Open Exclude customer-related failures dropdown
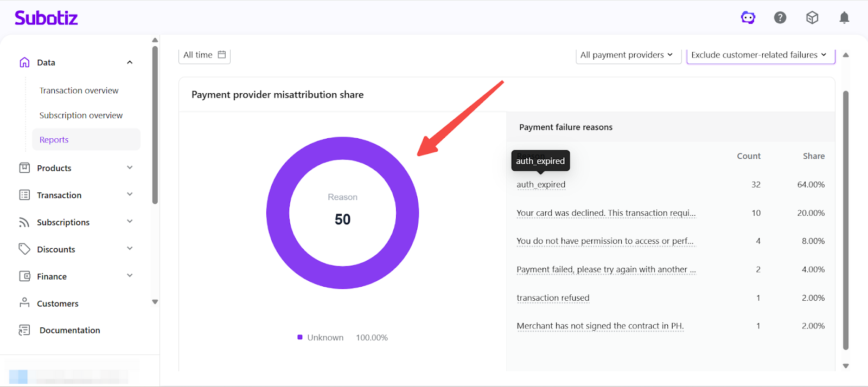The image size is (868, 387). click(x=759, y=55)
